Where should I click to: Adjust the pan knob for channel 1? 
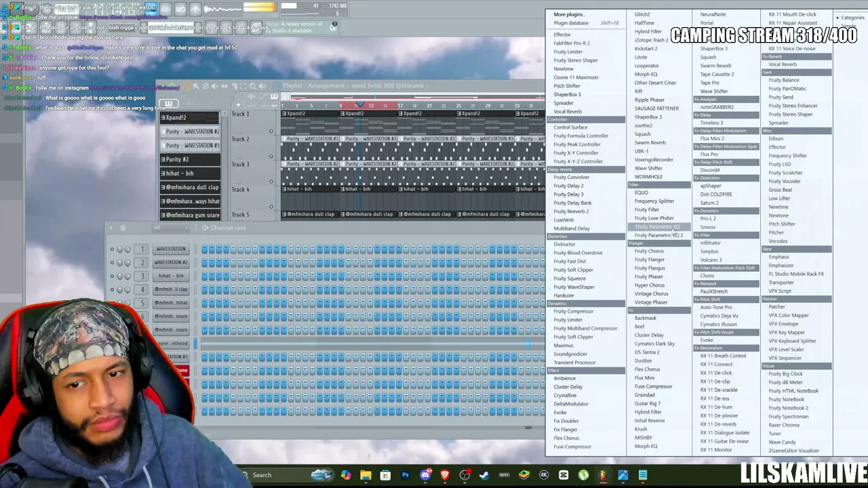(x=120, y=249)
